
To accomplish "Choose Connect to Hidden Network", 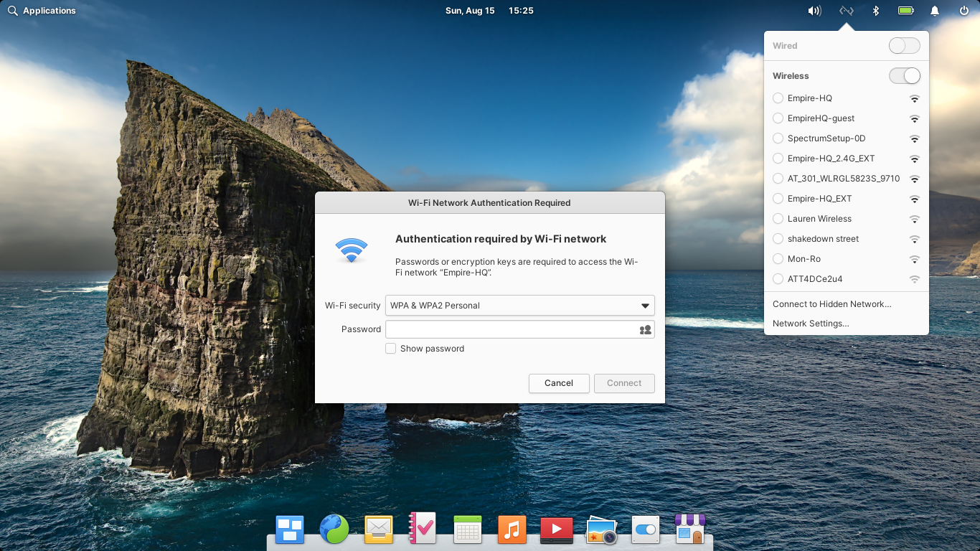I will pyautogui.click(x=832, y=304).
